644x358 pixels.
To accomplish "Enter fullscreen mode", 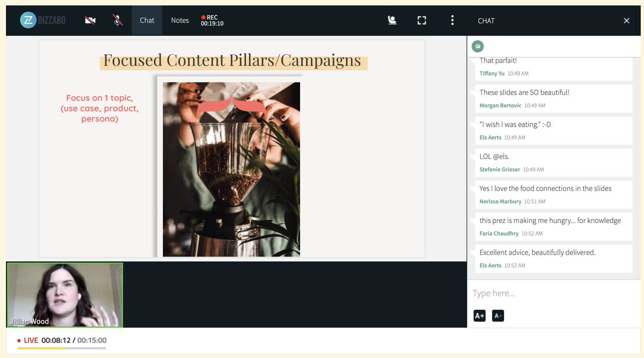I will click(422, 20).
